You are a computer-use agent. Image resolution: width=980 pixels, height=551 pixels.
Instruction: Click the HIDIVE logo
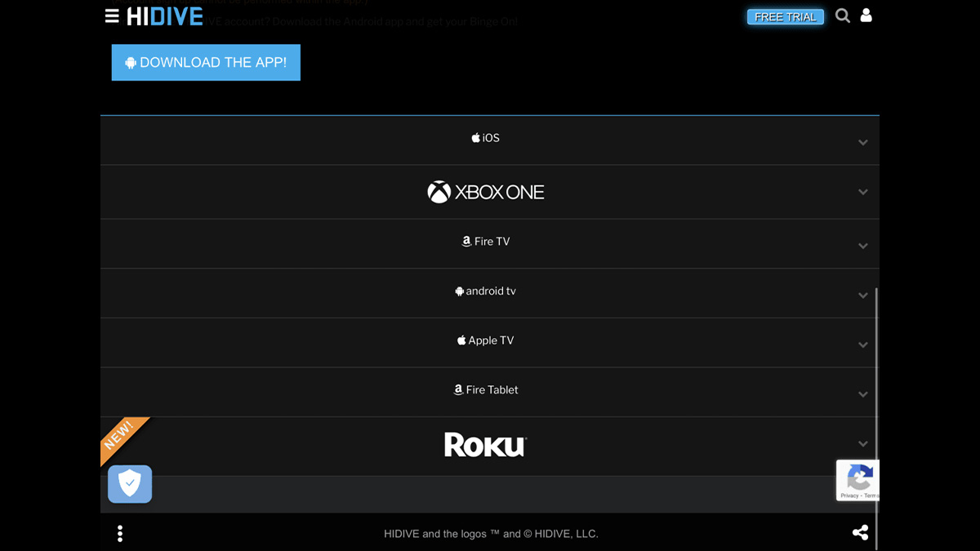pyautogui.click(x=165, y=16)
